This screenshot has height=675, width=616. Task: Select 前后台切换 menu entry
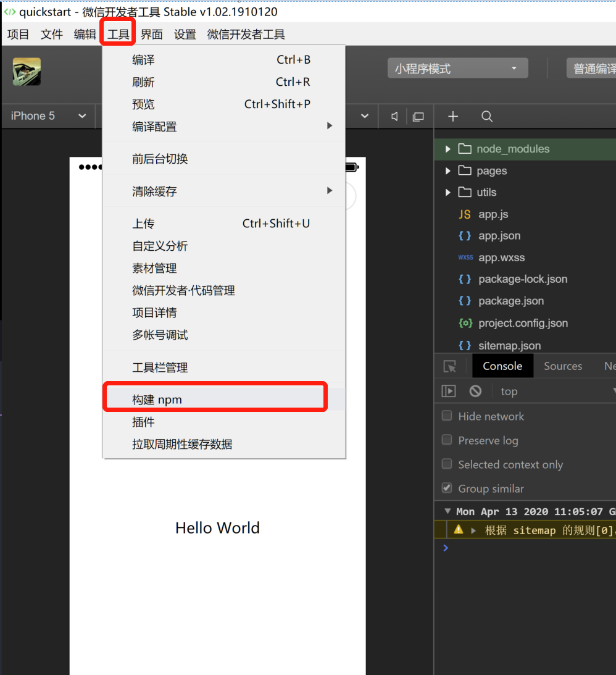coord(223,159)
